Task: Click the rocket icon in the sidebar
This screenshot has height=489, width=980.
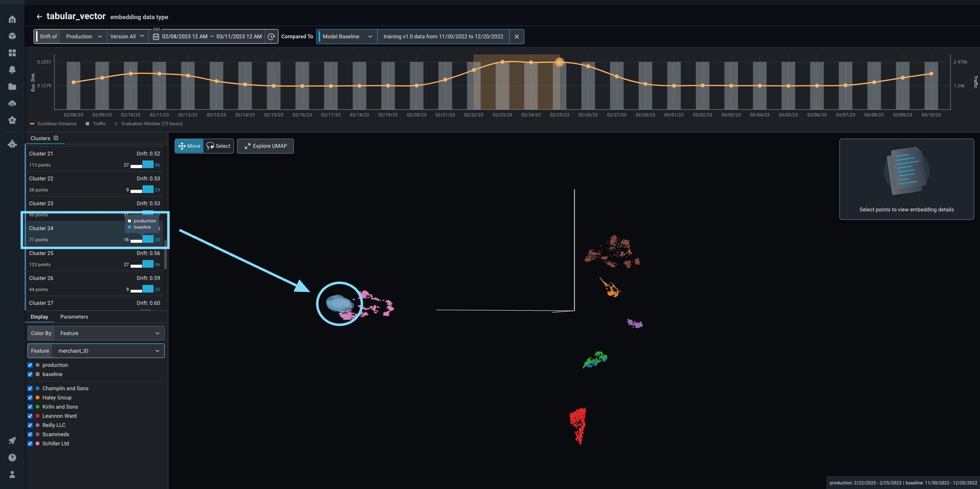Action: tap(12, 440)
